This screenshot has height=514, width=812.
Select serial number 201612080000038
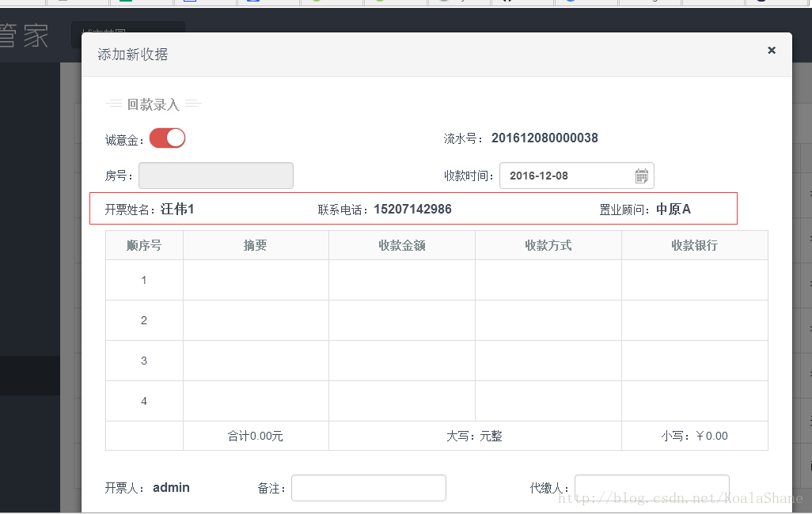pyautogui.click(x=544, y=138)
